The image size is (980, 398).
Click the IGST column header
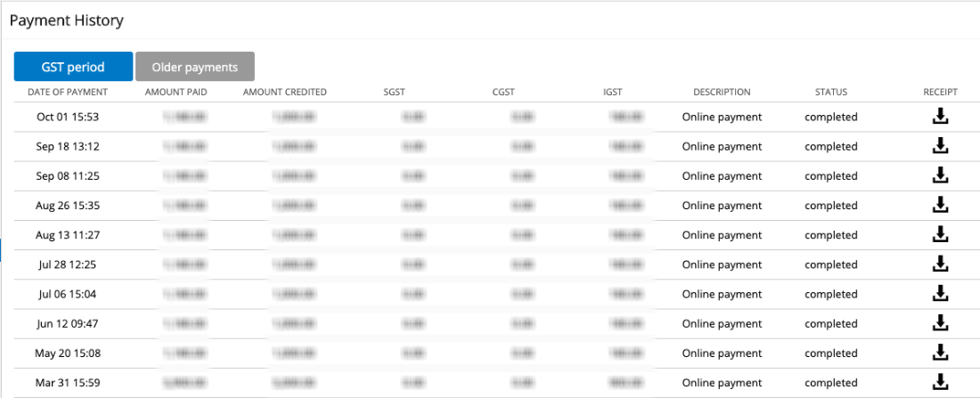click(x=613, y=92)
